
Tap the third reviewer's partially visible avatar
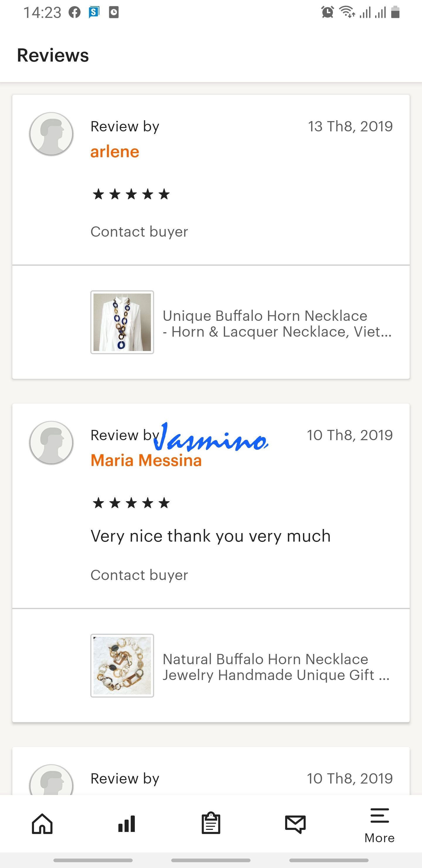[x=51, y=780]
